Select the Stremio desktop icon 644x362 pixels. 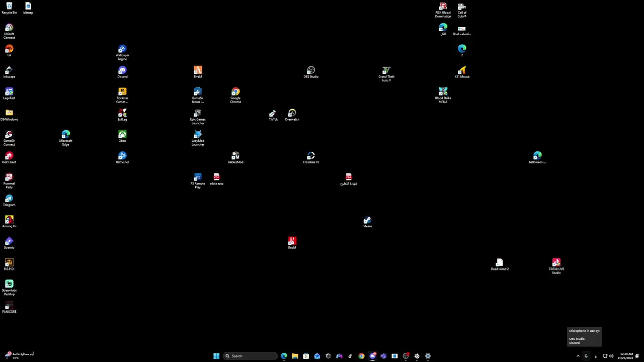tap(9, 243)
